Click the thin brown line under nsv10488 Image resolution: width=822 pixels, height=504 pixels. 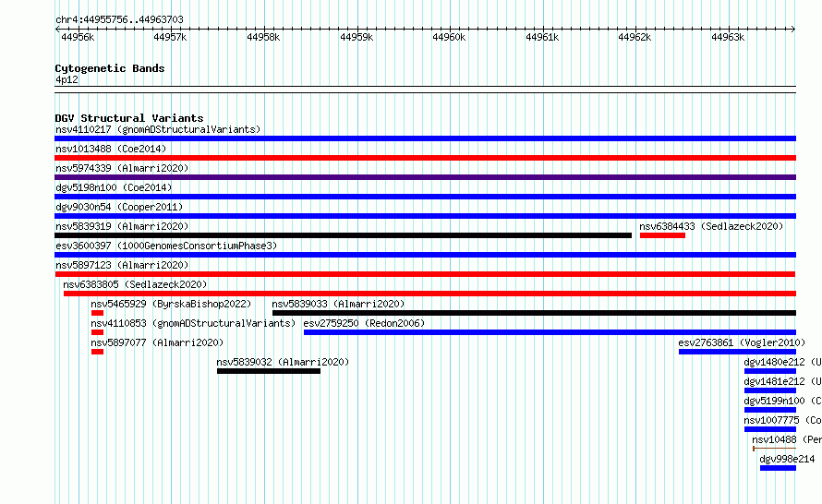point(774,449)
